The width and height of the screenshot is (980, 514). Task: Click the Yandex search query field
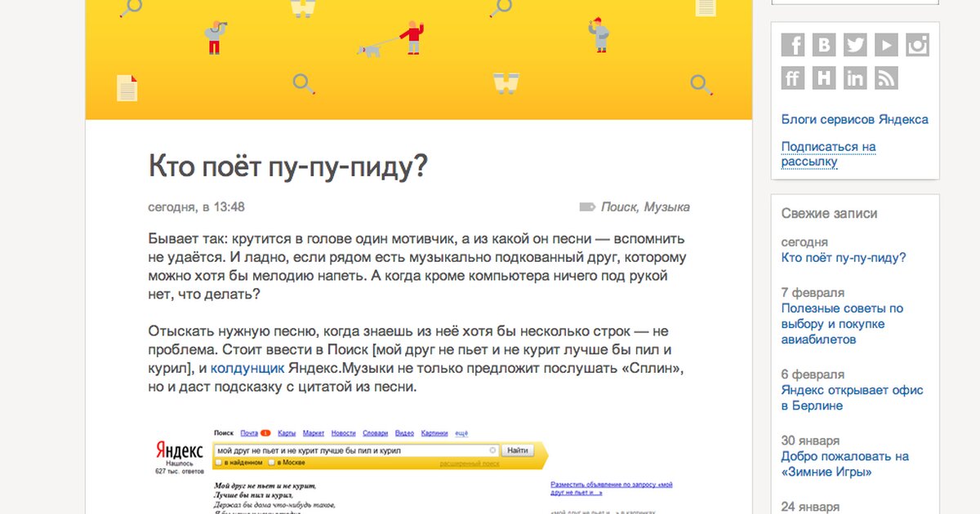[x=351, y=450]
